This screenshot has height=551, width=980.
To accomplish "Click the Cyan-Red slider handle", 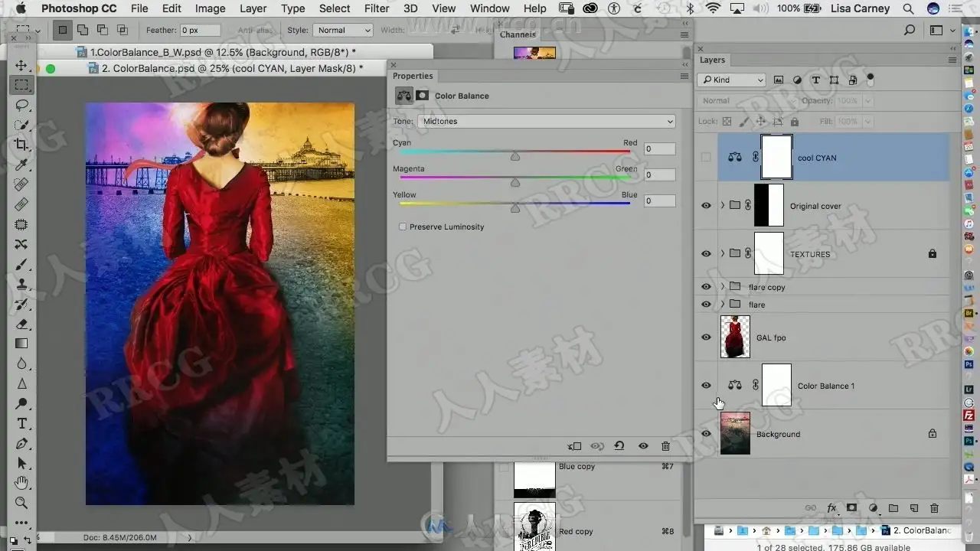I will (x=515, y=156).
